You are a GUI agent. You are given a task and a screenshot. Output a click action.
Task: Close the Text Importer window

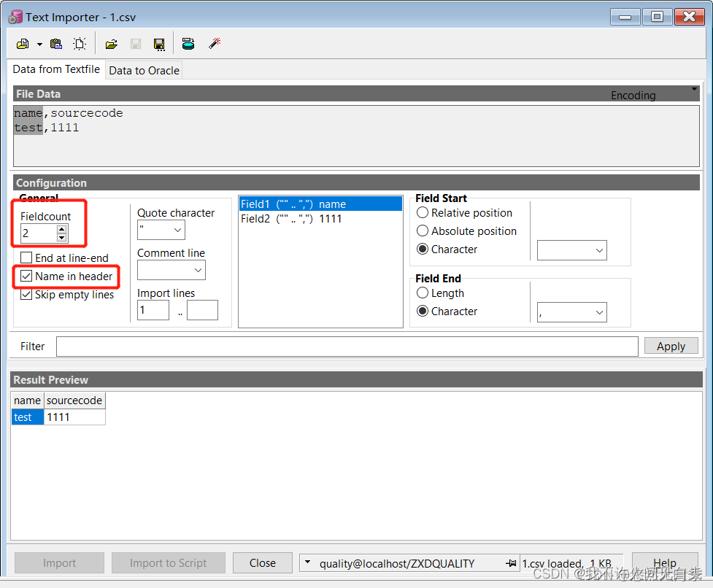[690, 17]
